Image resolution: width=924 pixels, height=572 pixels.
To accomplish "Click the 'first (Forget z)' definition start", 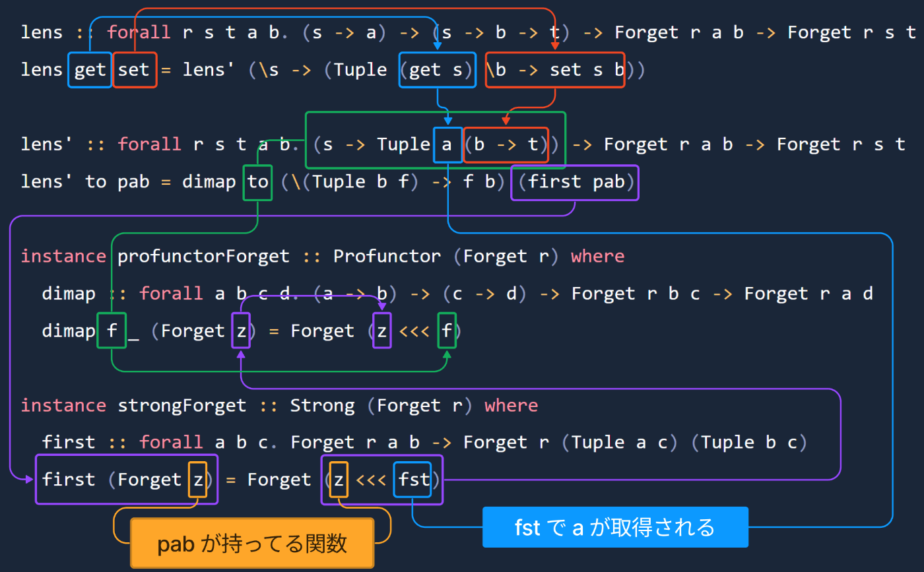I will tap(126, 480).
